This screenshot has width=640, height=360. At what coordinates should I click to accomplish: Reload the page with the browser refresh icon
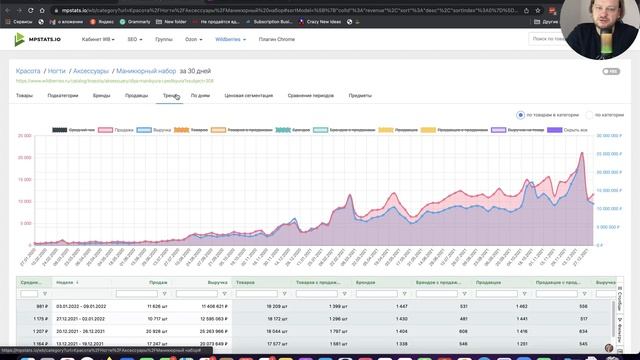pos(31,11)
